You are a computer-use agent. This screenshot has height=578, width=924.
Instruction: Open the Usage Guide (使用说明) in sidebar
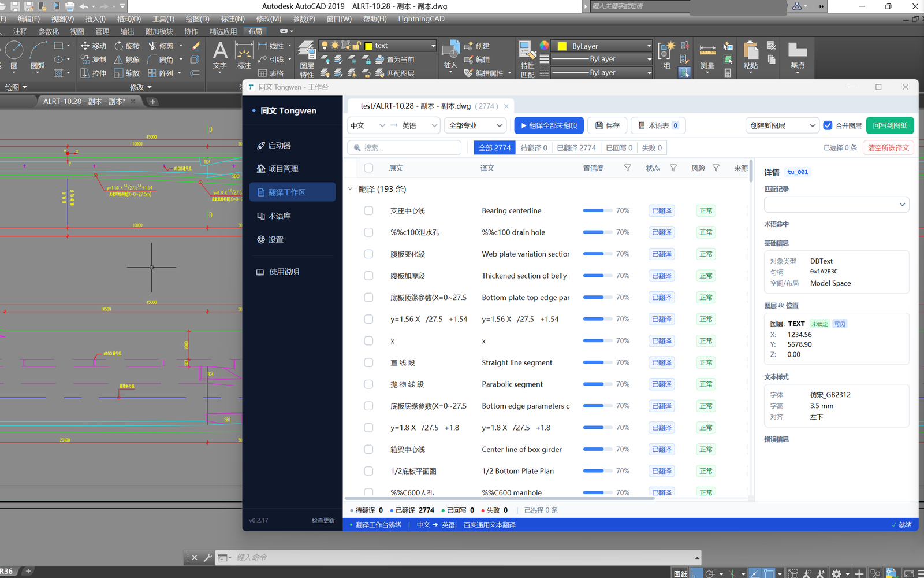click(x=292, y=272)
